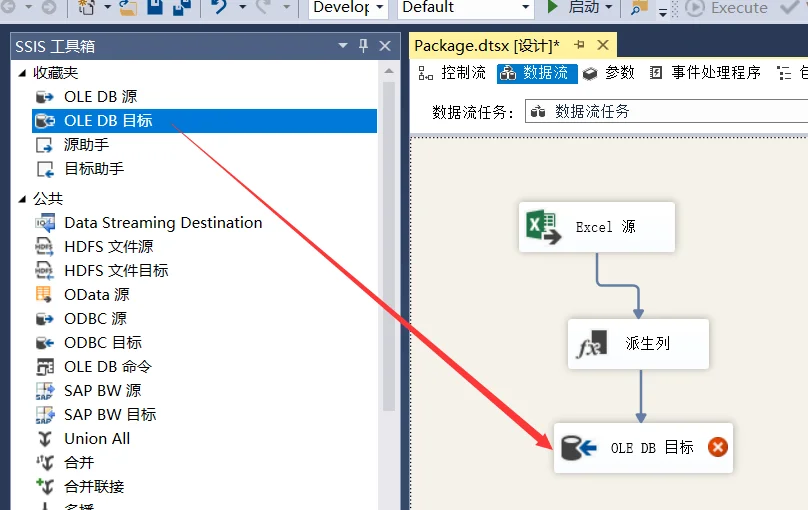Image resolution: width=808 pixels, height=510 pixels.
Task: Click the SAP BW 源 icon
Action: (x=45, y=390)
